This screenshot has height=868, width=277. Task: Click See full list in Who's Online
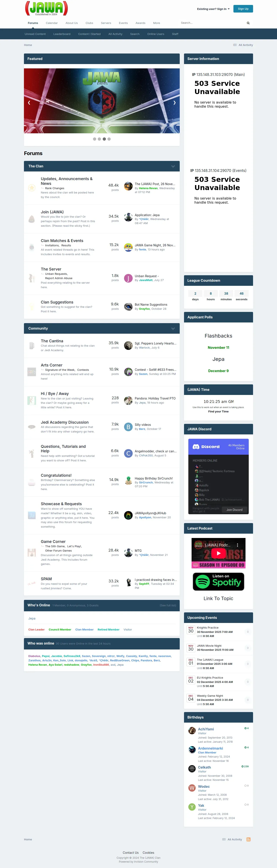(168, 605)
